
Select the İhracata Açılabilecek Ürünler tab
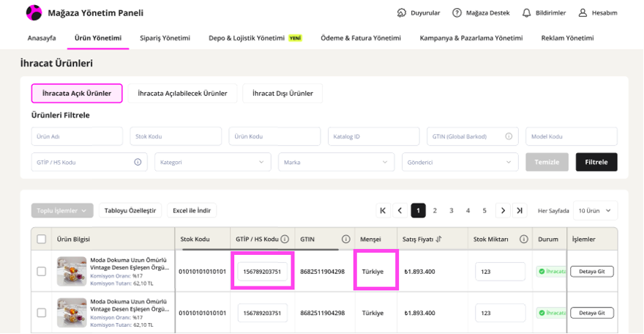[182, 93]
